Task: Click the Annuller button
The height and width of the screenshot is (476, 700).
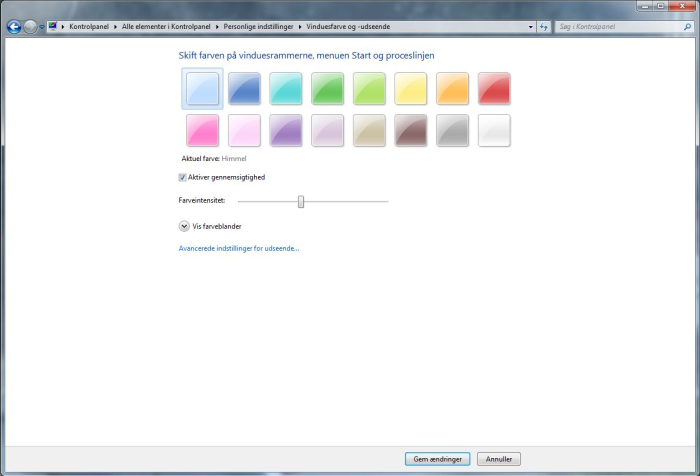Action: [499, 459]
